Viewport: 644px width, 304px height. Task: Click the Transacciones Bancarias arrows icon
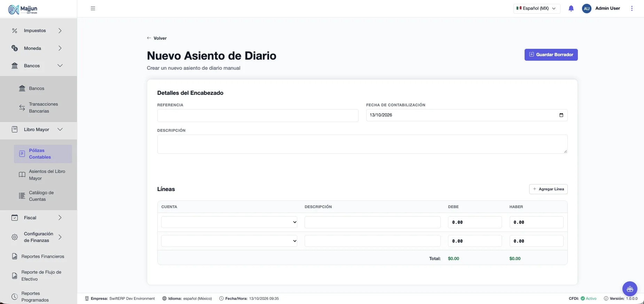22,108
